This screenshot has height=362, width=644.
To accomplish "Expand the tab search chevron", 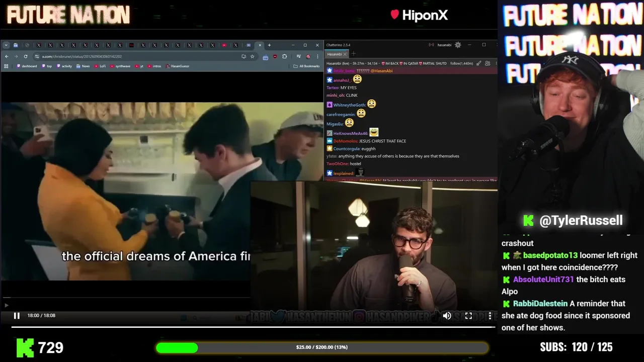I will pyautogui.click(x=6, y=45).
